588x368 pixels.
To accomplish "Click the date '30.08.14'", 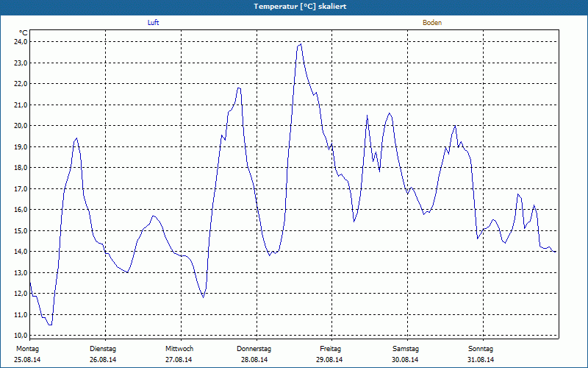I will point(405,360).
